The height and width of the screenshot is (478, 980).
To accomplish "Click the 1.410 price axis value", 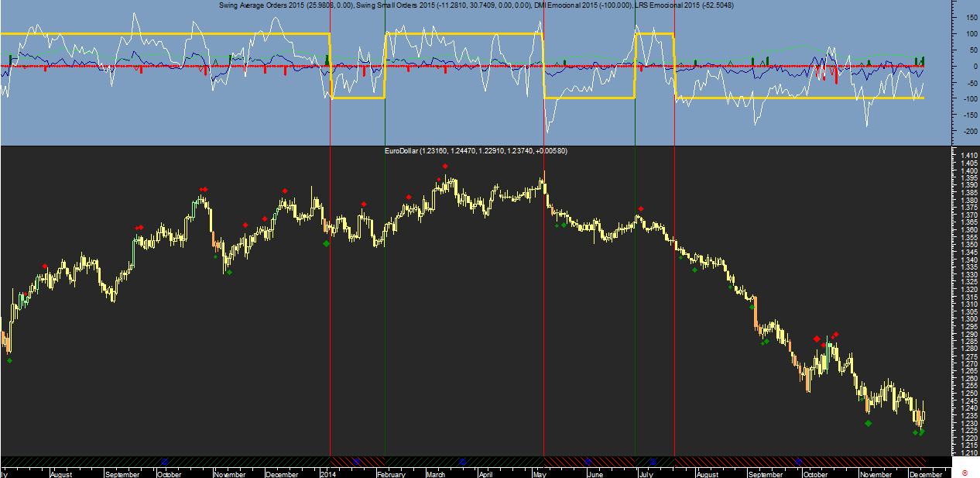I will pyautogui.click(x=968, y=156).
